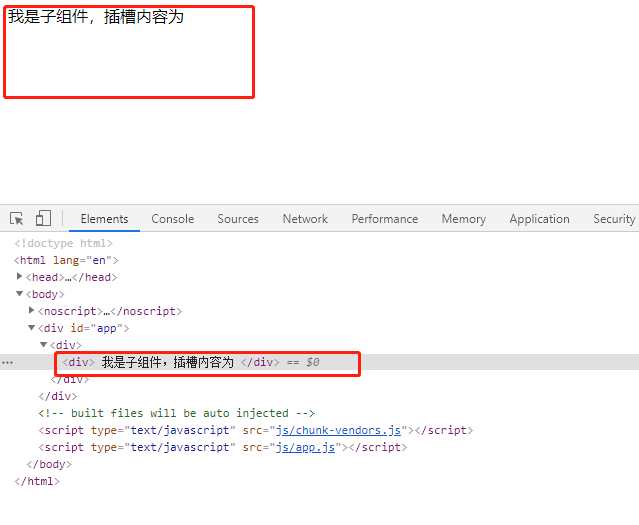Screen dimensions: 639x525
Task: Select the closing /body tag row
Action: point(49,464)
